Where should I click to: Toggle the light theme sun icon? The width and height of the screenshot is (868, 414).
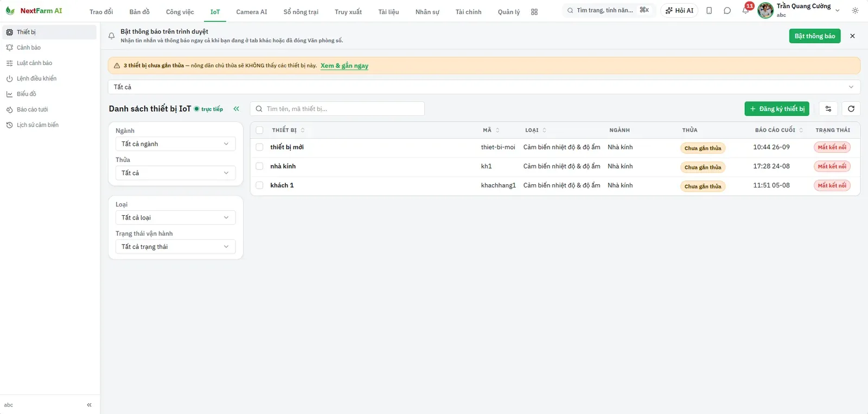pyautogui.click(x=856, y=11)
